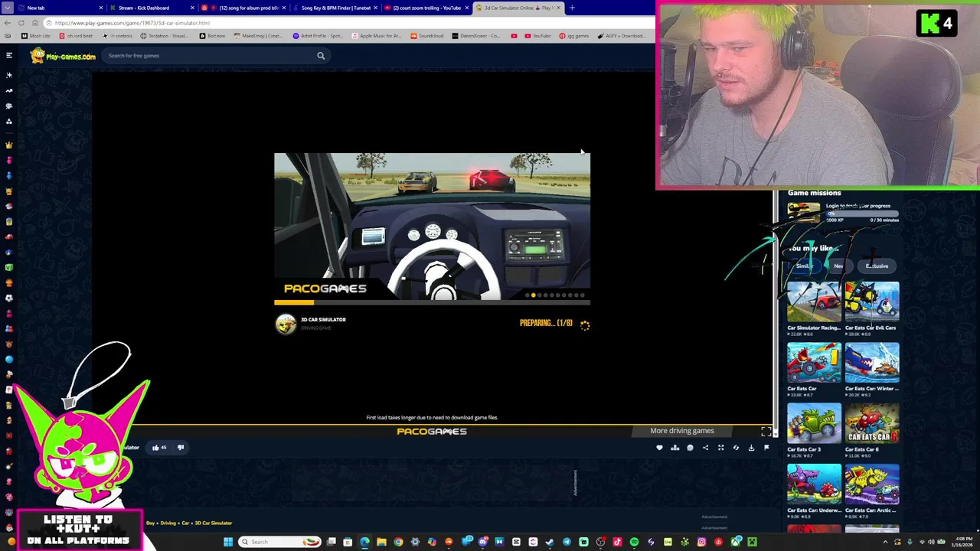Open the 'oh lord beat' bookmark
980x551 pixels.
pos(76,36)
